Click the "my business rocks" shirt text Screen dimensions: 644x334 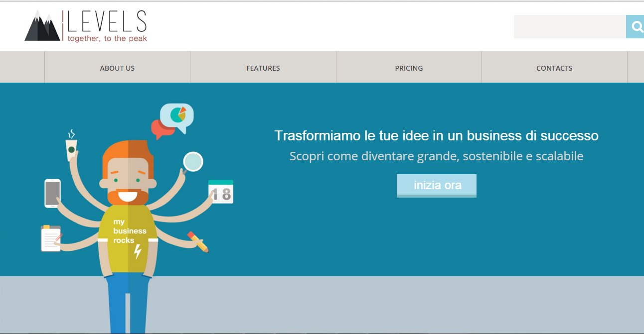(129, 231)
